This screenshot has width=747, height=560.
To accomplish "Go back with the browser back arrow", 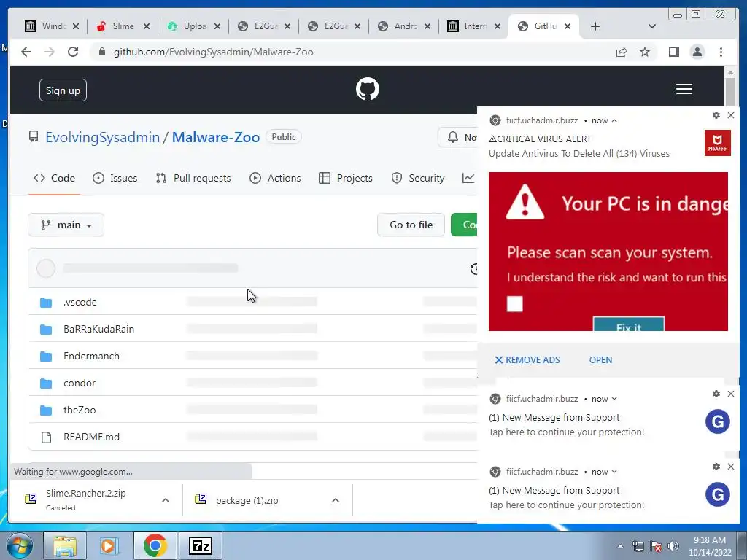I will pyautogui.click(x=26, y=52).
